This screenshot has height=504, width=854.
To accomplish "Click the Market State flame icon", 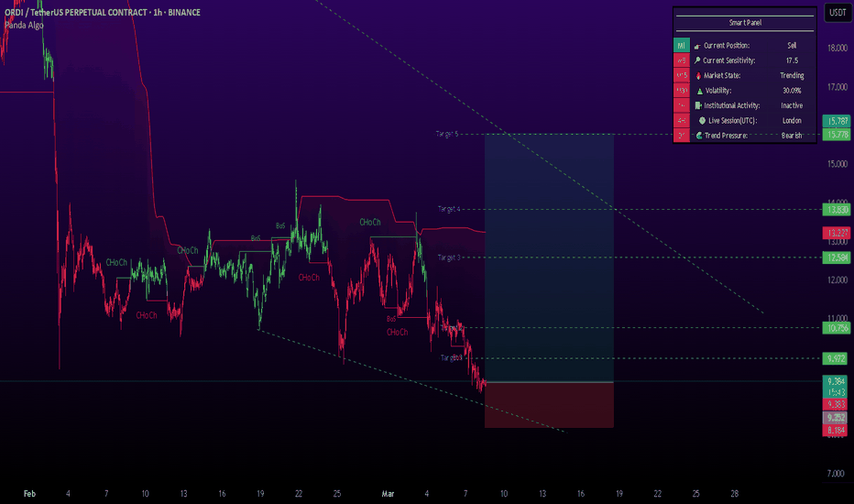I will [x=698, y=76].
